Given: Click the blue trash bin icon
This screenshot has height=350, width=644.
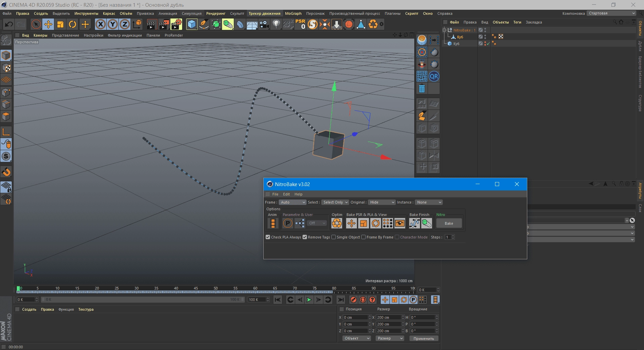Looking at the screenshot, I should point(422,89).
